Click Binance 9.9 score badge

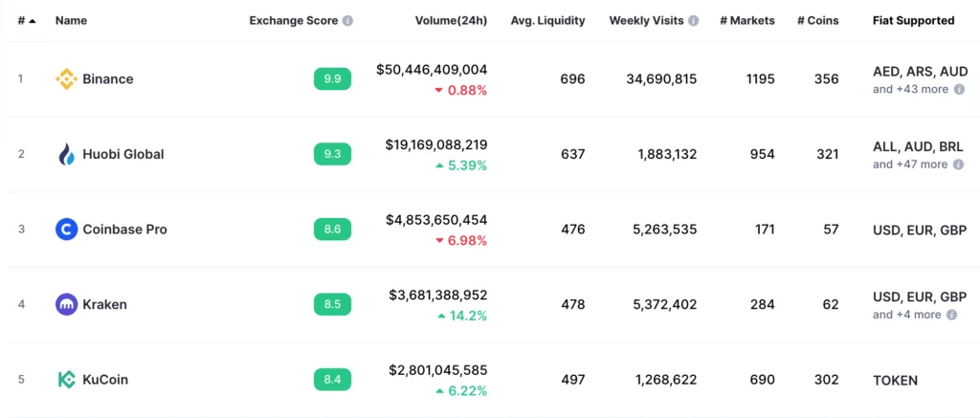pyautogui.click(x=332, y=79)
